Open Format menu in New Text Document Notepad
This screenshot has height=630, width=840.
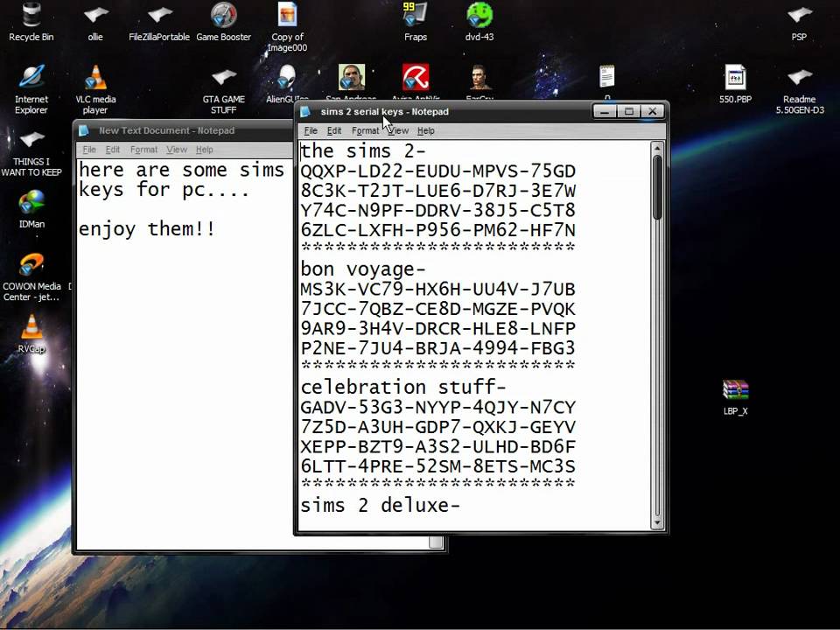tap(144, 150)
